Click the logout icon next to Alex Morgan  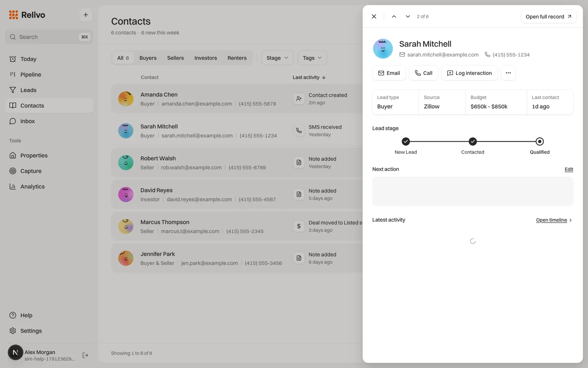point(85,355)
